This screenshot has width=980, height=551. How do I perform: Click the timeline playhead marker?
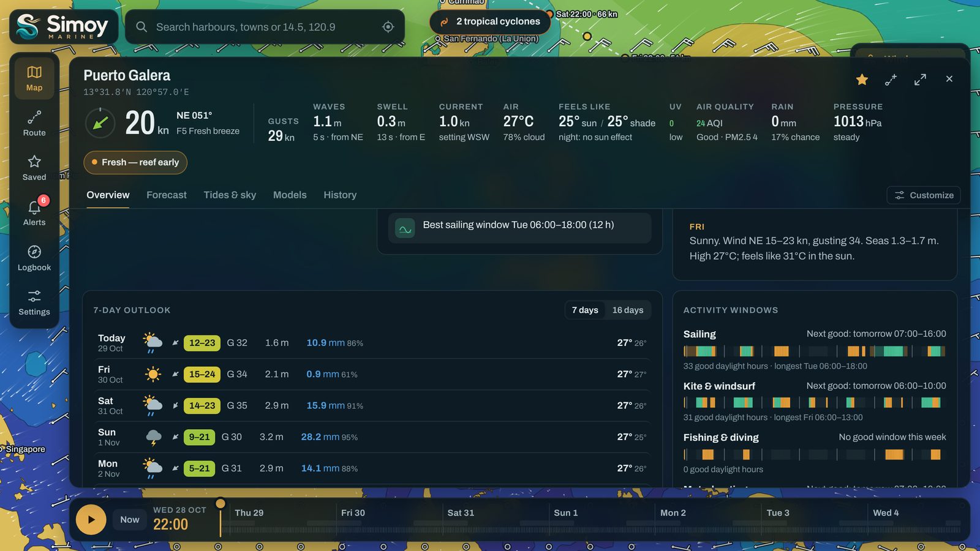click(x=221, y=504)
